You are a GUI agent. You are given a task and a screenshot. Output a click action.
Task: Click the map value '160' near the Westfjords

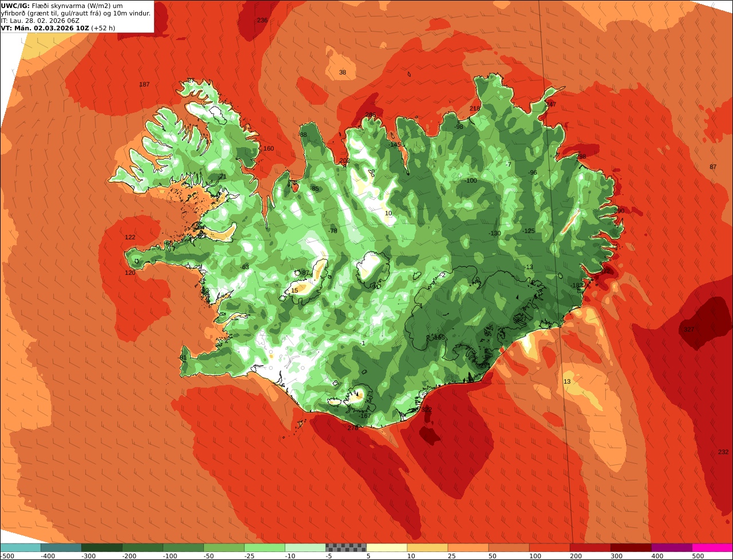tap(269, 148)
